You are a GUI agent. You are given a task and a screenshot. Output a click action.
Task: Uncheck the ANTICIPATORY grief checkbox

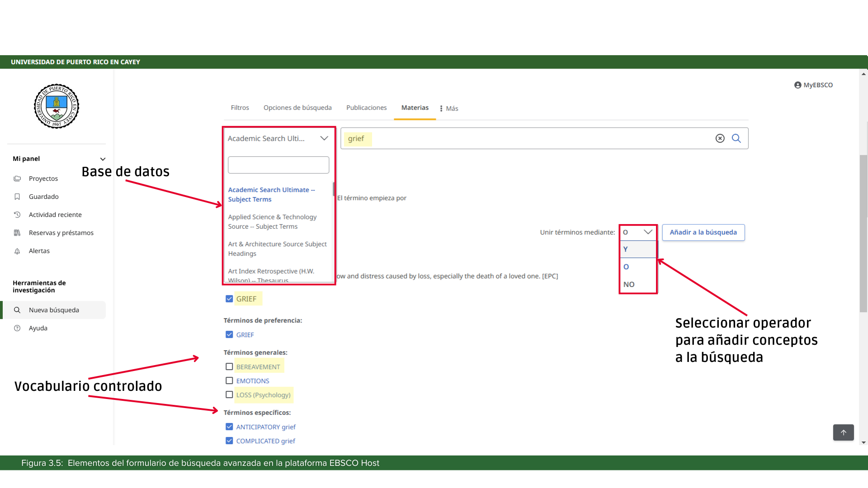click(229, 427)
